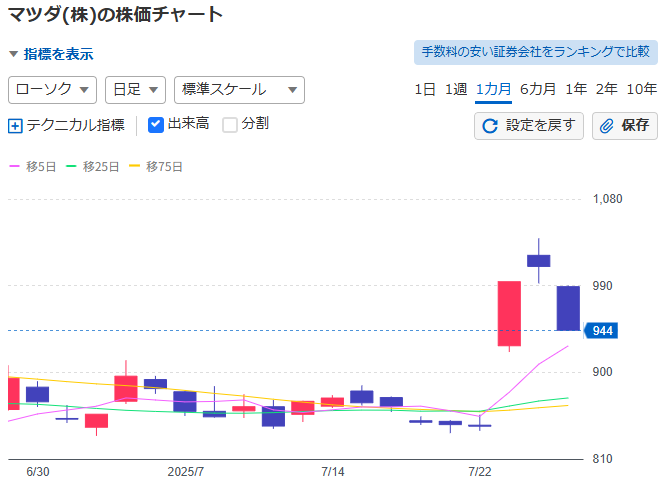This screenshot has width=667, height=488.
Task: Click the 990 price axis label
Action: click(x=602, y=286)
